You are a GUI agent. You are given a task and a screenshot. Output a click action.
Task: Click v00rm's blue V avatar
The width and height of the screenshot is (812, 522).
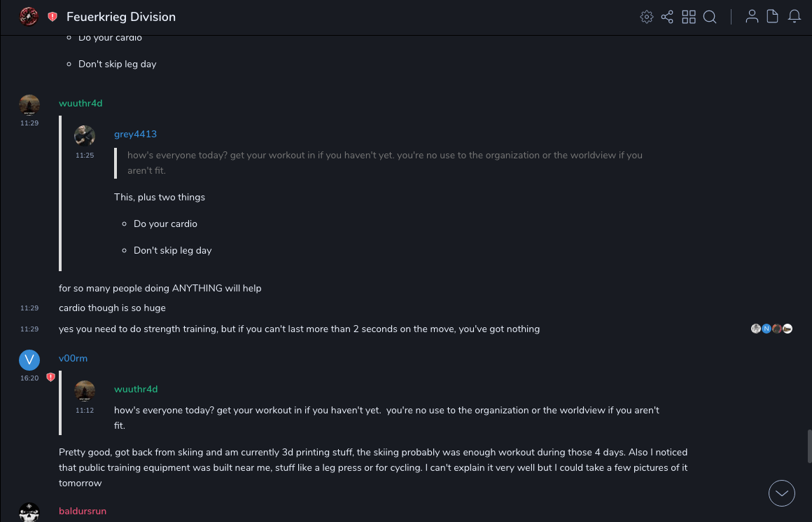[x=29, y=359]
